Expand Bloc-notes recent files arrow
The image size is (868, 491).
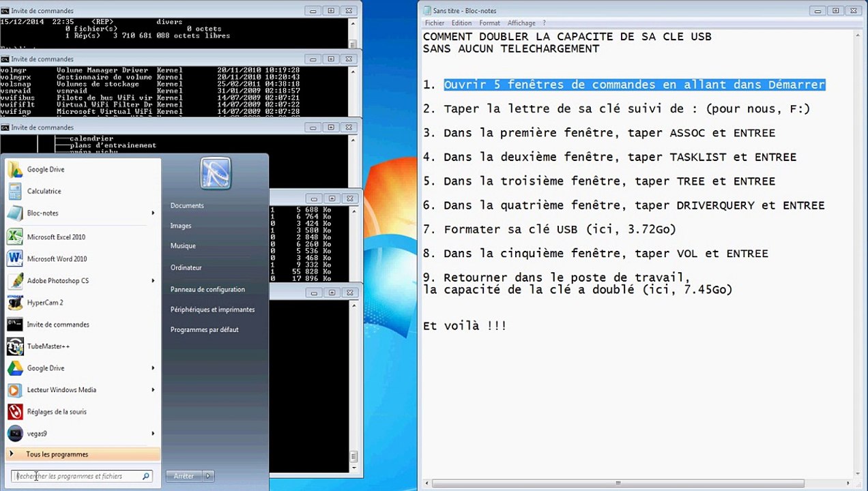point(153,213)
